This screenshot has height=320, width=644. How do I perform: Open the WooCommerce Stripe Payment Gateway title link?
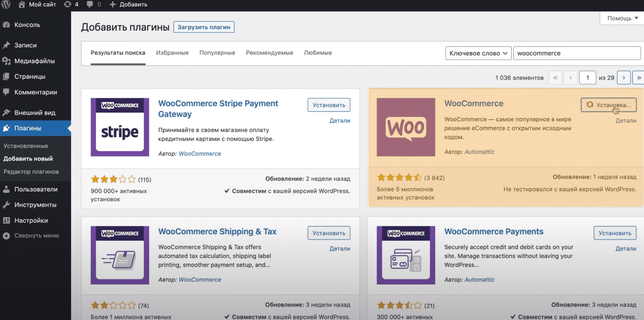218,109
